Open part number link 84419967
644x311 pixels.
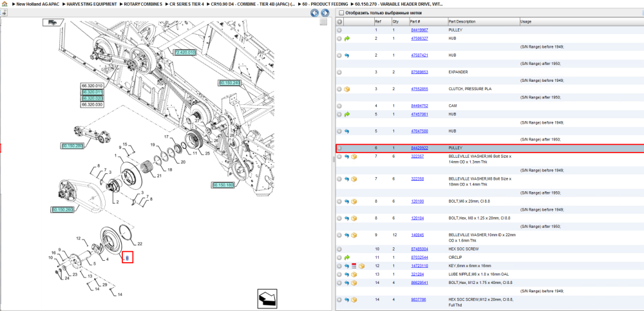(x=419, y=30)
